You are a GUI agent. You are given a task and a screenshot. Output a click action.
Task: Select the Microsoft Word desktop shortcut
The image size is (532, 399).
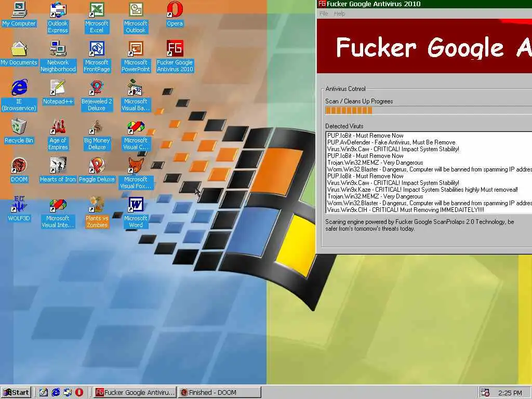(x=136, y=212)
